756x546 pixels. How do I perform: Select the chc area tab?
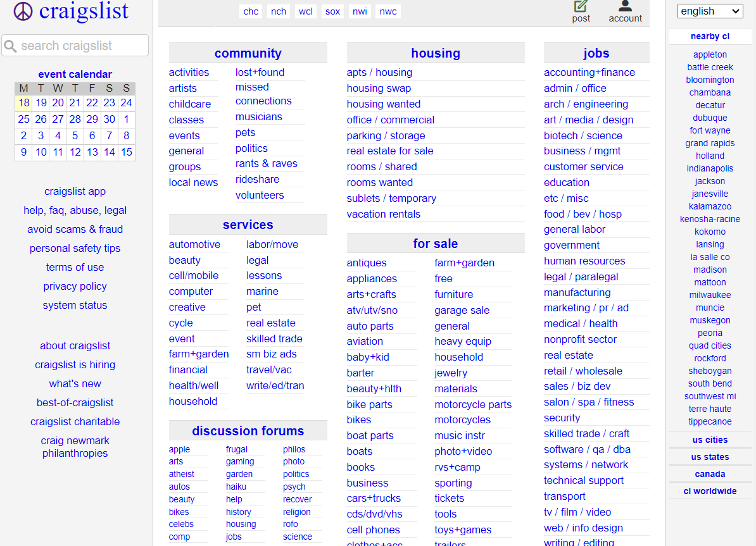point(251,11)
